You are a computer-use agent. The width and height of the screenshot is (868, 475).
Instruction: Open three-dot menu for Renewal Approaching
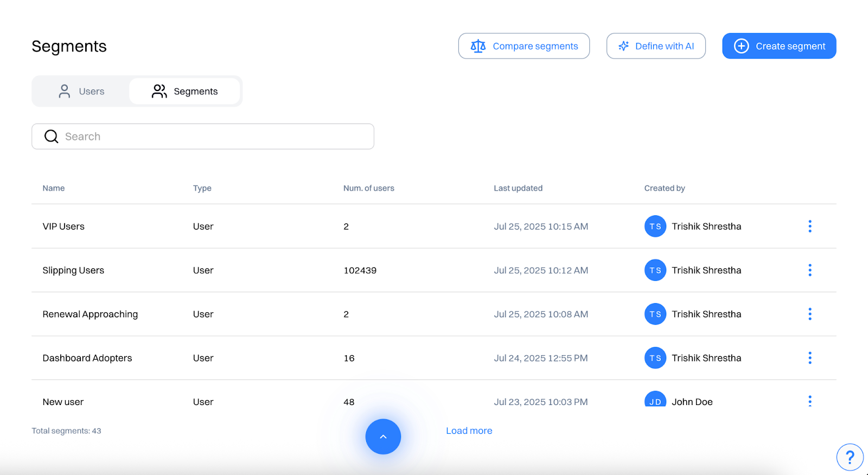(x=810, y=314)
